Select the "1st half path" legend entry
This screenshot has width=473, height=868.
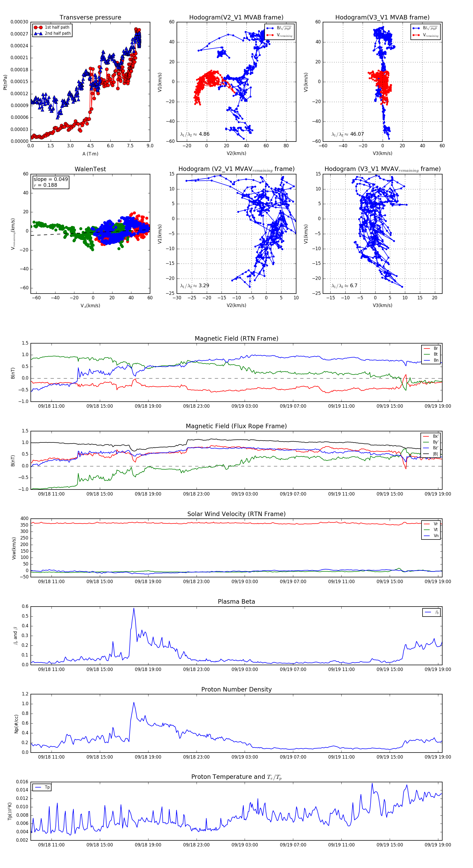click(x=52, y=27)
